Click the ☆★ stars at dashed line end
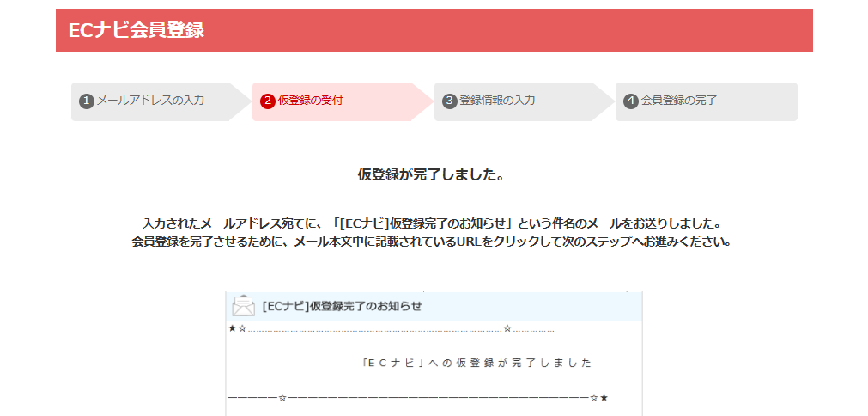The height and width of the screenshot is (416, 868). click(x=599, y=398)
